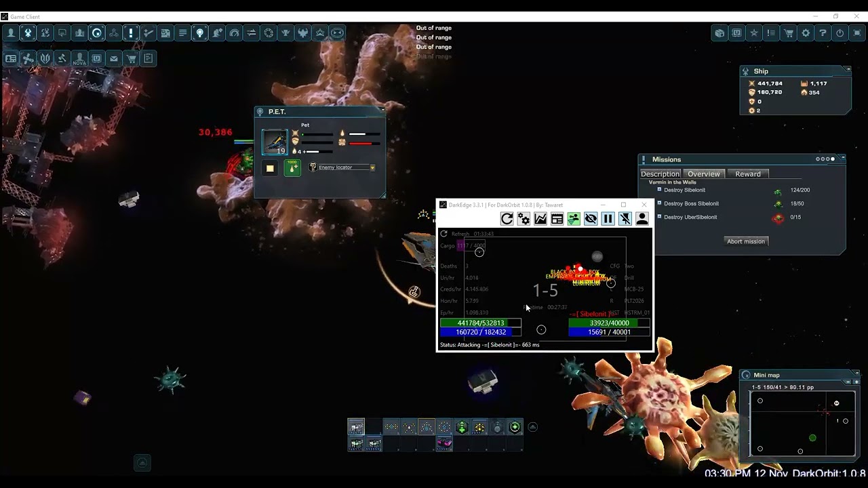Click the round button at bottom left
This screenshot has width=868, height=488.
tap(142, 463)
